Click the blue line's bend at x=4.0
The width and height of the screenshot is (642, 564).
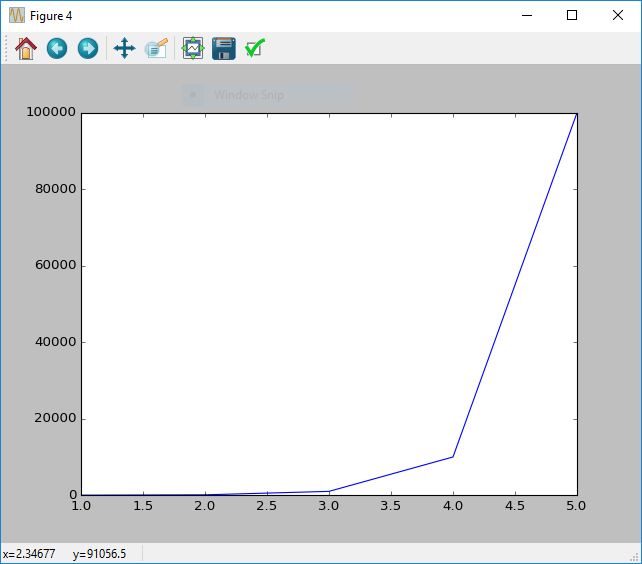453,457
